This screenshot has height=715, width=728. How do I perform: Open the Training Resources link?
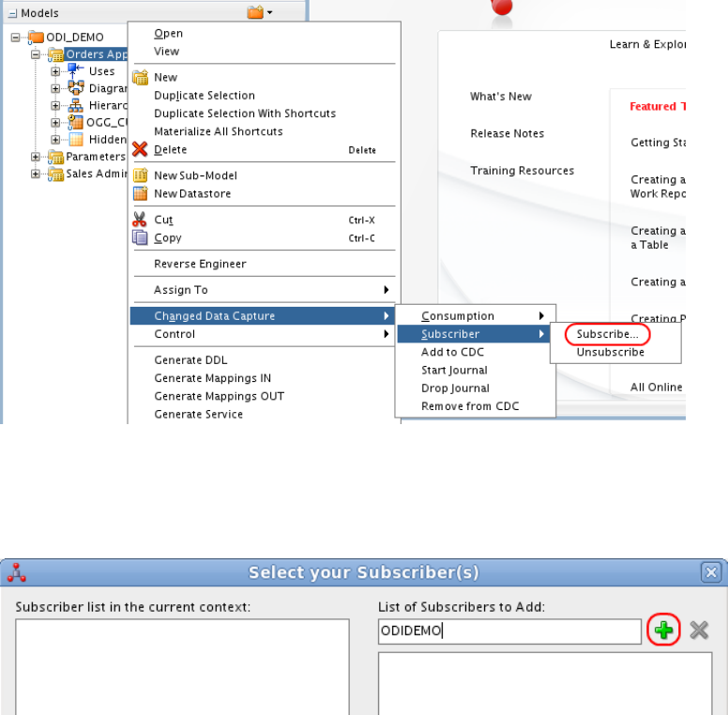click(522, 171)
